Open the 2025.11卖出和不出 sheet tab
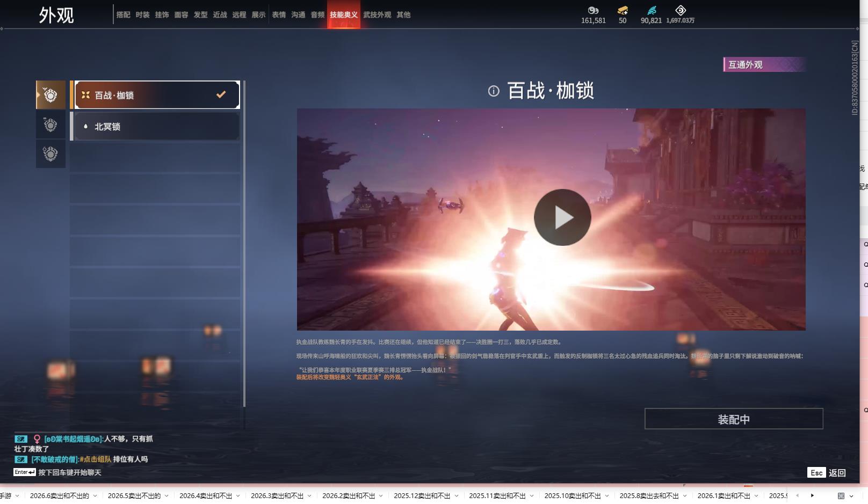The width and height of the screenshot is (868, 504). click(497, 495)
